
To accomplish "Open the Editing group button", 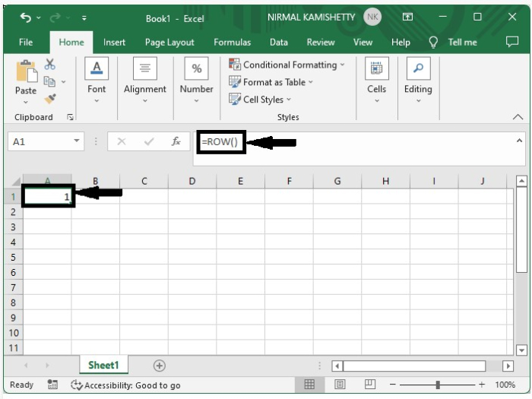I will (418, 81).
